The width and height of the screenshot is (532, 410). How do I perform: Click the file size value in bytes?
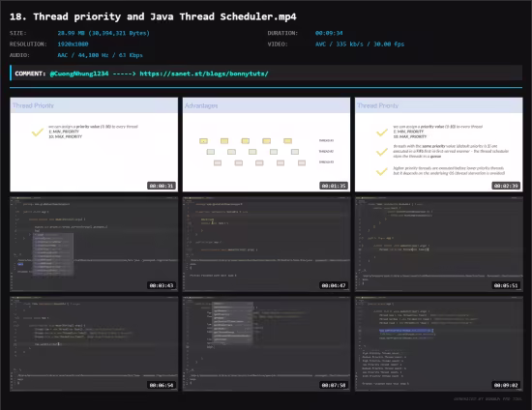pyautogui.click(x=103, y=33)
